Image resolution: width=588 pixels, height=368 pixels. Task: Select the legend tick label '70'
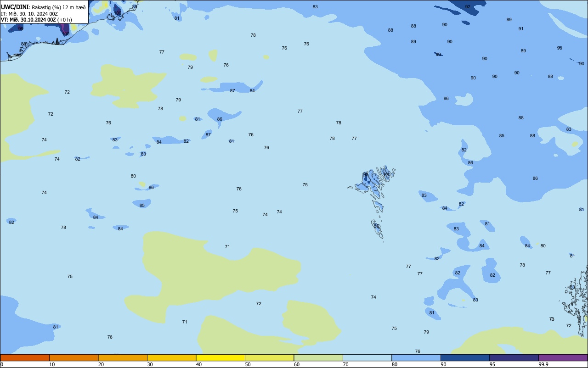tap(345, 364)
